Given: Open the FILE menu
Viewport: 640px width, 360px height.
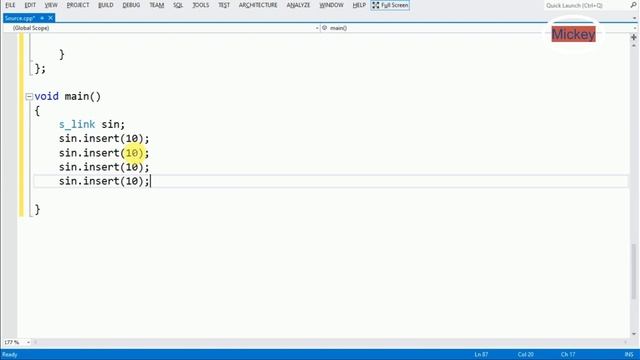Looking at the screenshot, I should click(x=10, y=5).
